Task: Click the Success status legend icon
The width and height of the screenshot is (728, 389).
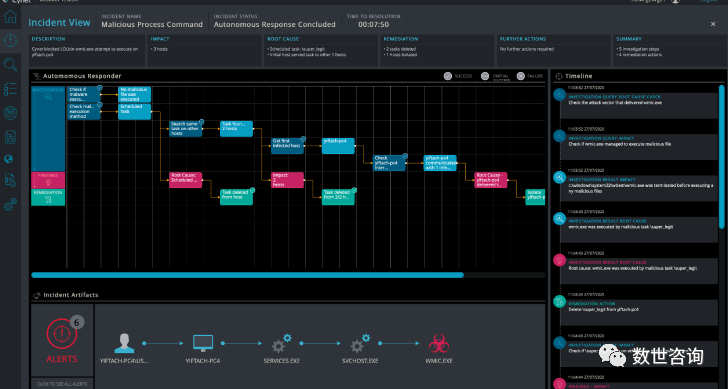Action: pyautogui.click(x=448, y=76)
